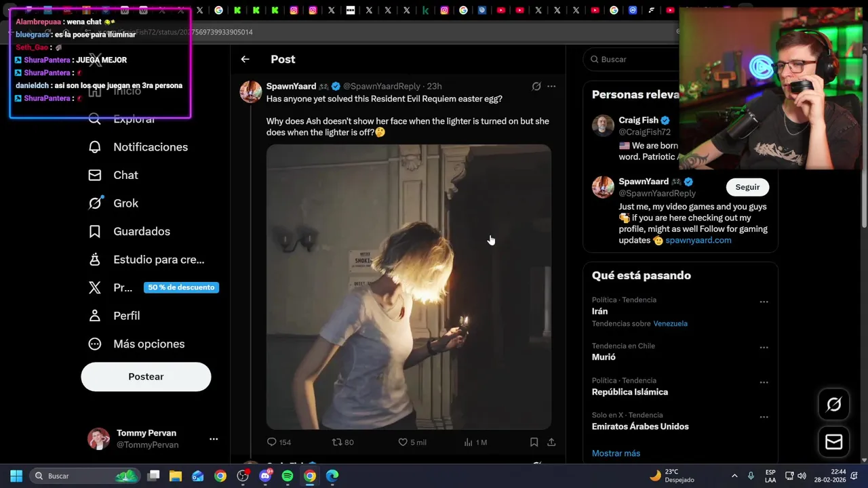This screenshot has width=868, height=488.
Task: Open Notificaciones in the sidebar
Action: [x=138, y=147]
